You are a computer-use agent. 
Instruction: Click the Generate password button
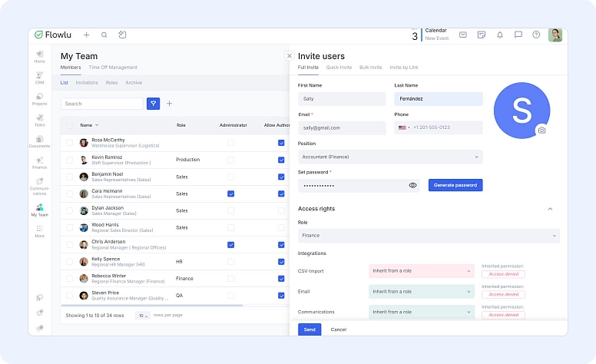coord(455,185)
